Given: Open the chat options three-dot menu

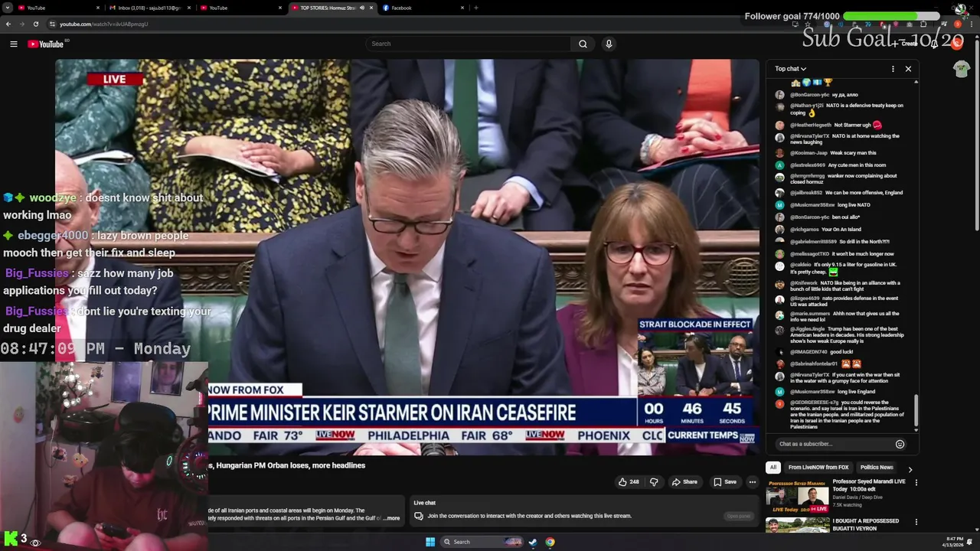Looking at the screenshot, I should pyautogui.click(x=893, y=69).
